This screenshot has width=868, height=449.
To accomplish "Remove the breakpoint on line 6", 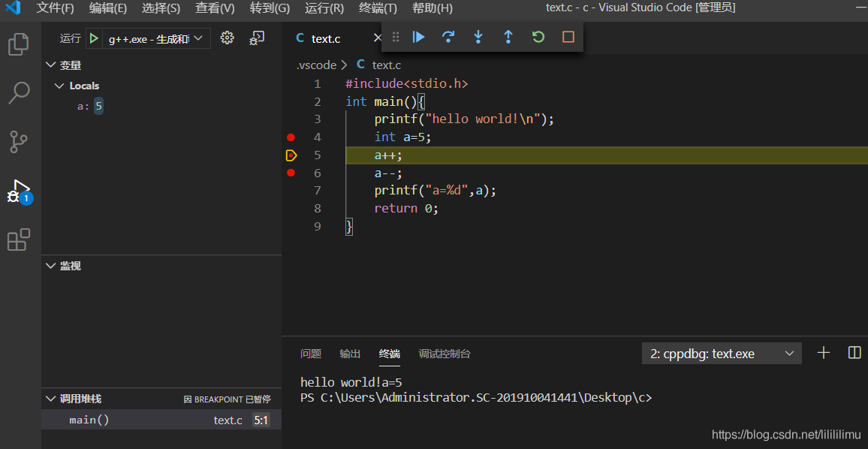I will point(291,173).
